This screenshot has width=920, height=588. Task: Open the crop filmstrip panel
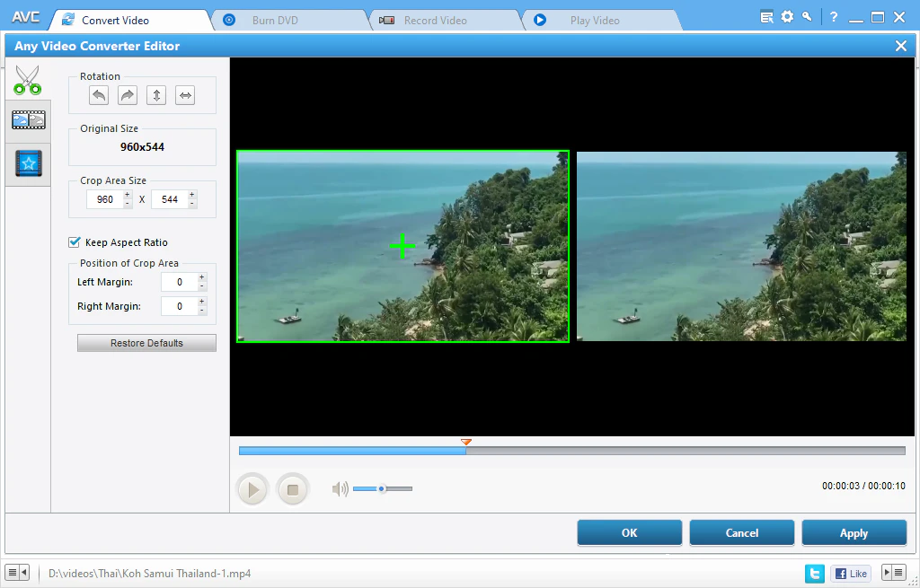tap(28, 119)
